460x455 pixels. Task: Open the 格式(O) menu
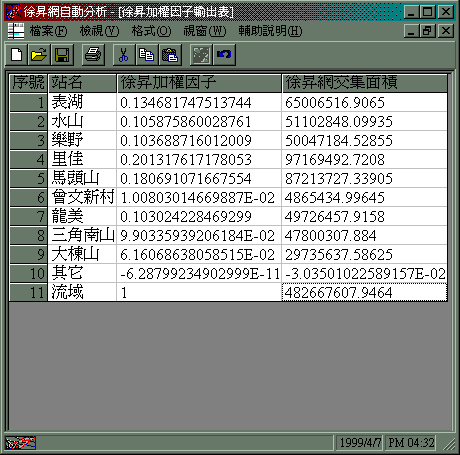(x=151, y=31)
